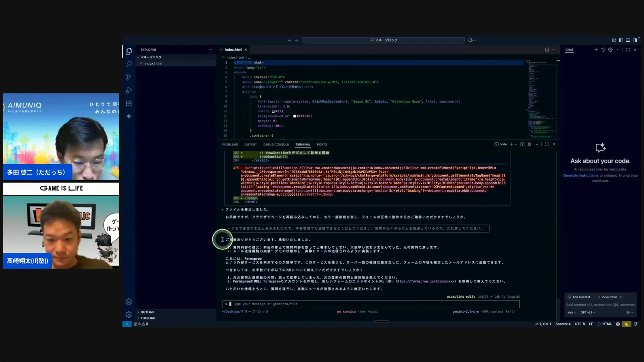Click Ln 1, Col 1 in status bar

pyautogui.click(x=543, y=324)
